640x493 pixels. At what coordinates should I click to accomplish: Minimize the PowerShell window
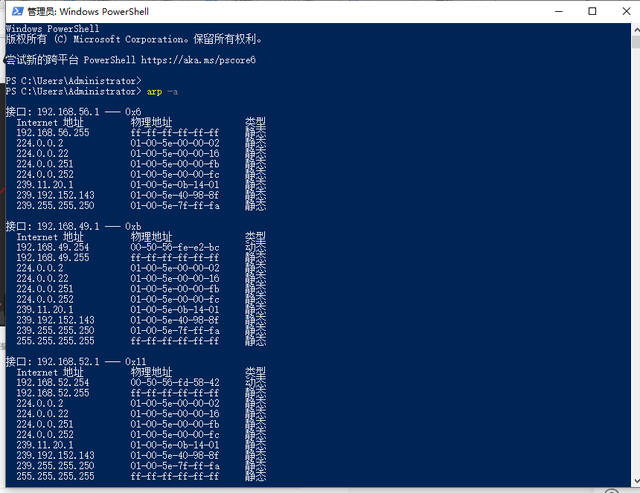559,11
